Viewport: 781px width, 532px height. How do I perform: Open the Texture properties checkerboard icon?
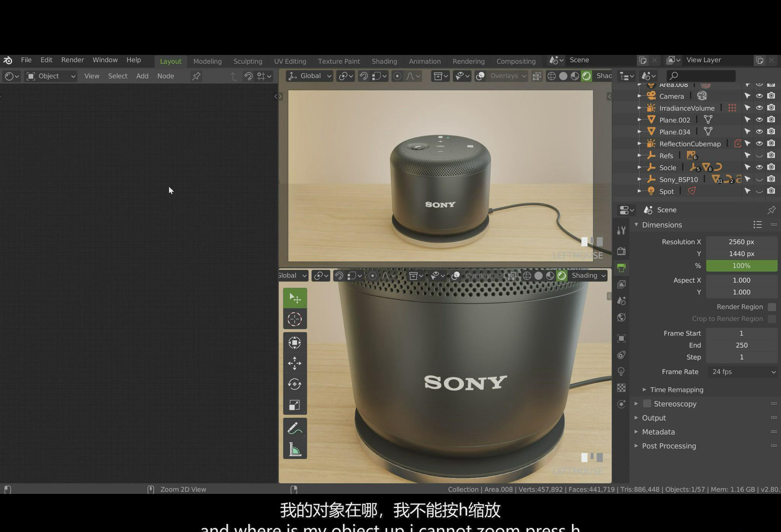click(621, 388)
